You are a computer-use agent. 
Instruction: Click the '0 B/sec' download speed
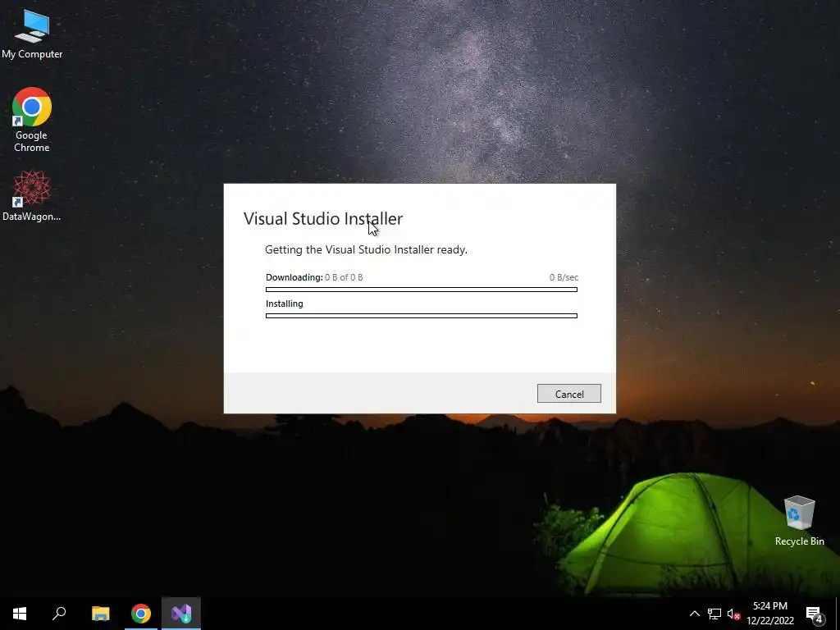[564, 277]
